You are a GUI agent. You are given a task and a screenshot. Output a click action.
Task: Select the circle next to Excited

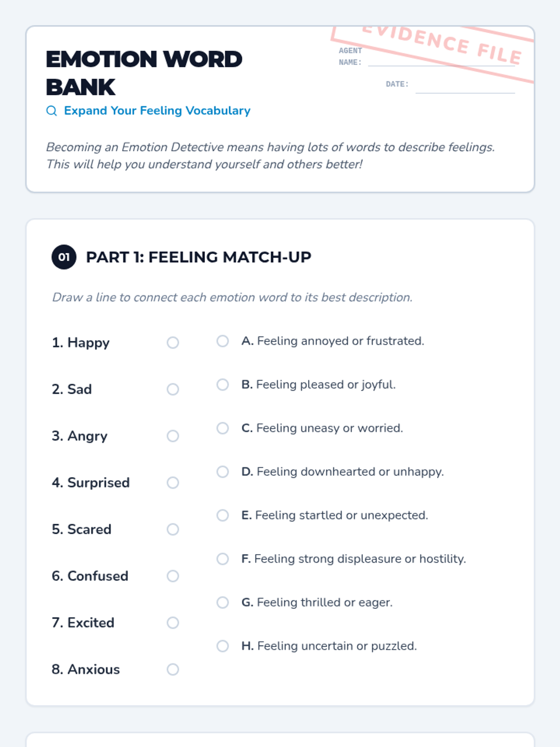(173, 623)
